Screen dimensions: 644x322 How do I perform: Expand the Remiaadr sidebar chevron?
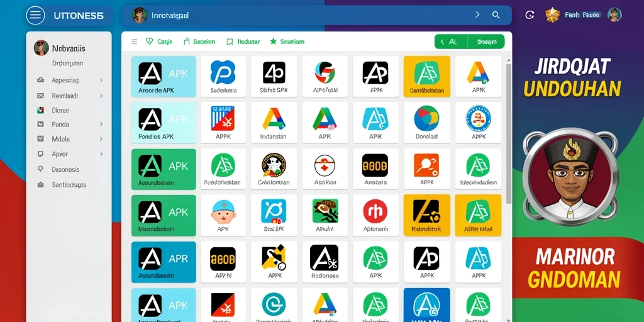point(101,96)
